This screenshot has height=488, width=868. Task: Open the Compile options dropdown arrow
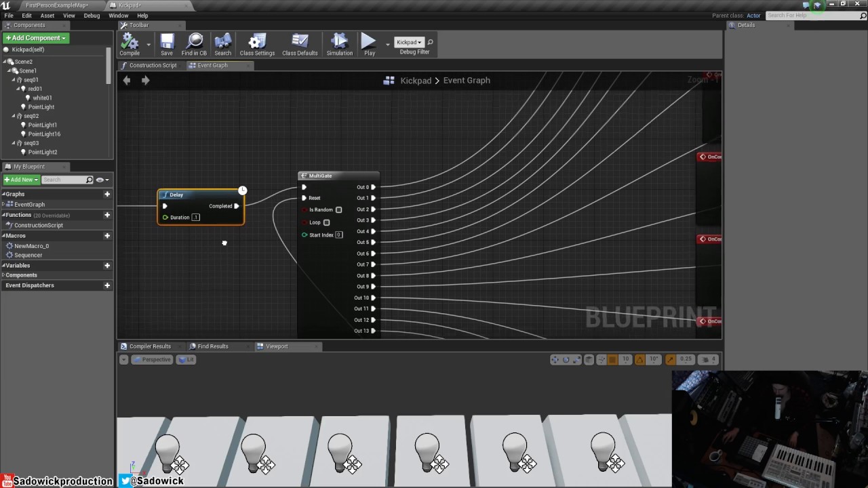pos(149,44)
